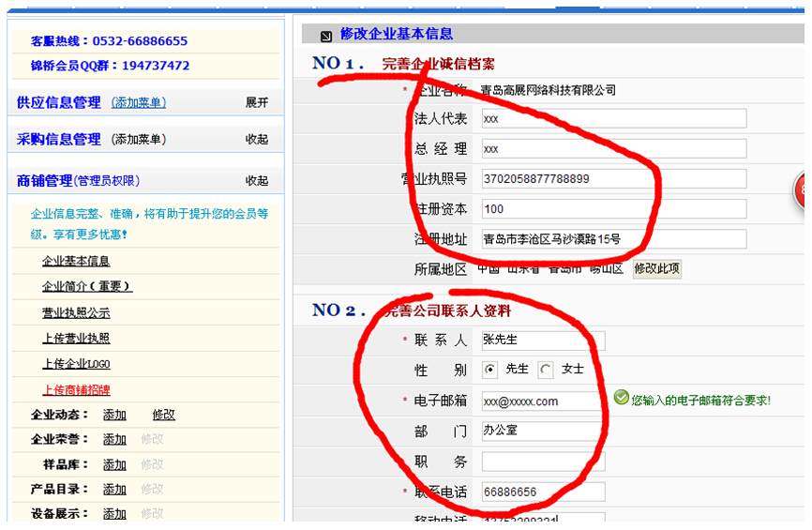Open 企业简介（重要） in the sidebar
Viewport: 812px width, 530px height.
87,286
